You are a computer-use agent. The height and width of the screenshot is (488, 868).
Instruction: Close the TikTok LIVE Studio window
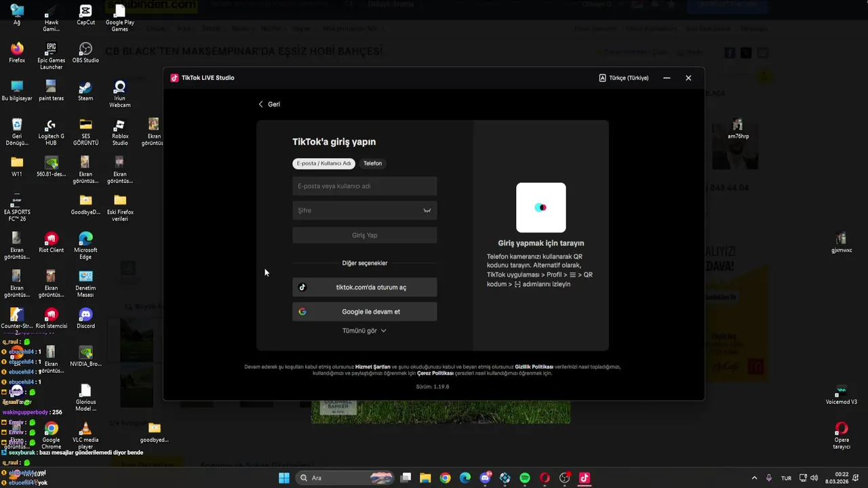(688, 78)
